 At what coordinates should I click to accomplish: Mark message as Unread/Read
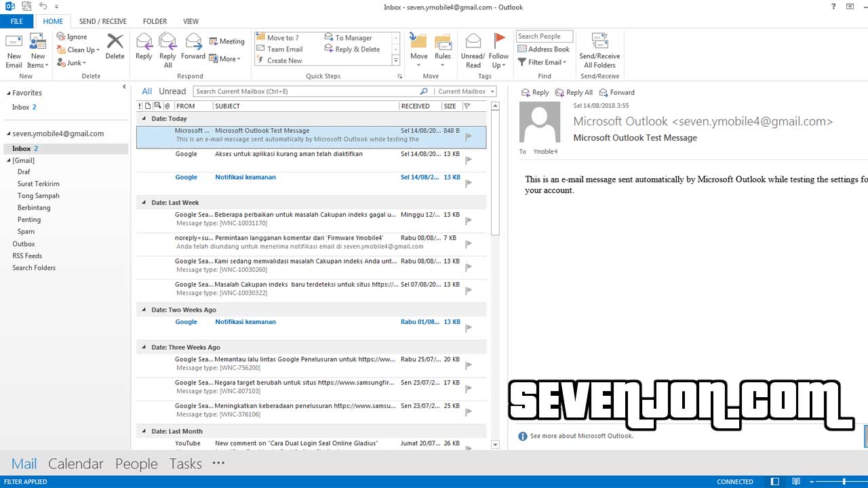[473, 51]
